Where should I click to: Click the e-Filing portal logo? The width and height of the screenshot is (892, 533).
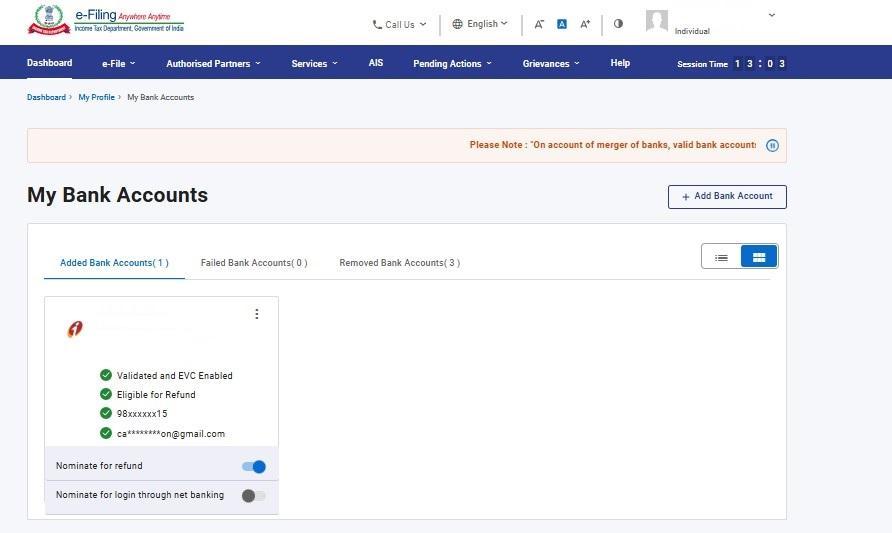(107, 21)
